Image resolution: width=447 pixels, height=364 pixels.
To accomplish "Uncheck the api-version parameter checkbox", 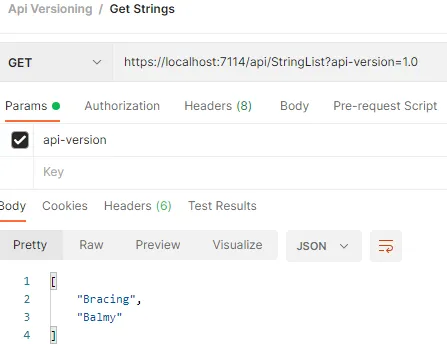I will click(20, 140).
